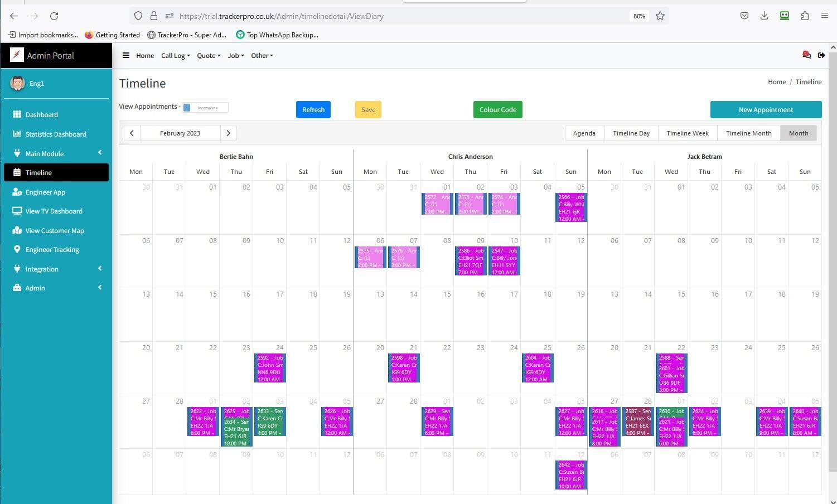Viewport: 837px width, 504px height.
Task: Click the logout icon in top right
Action: (821, 55)
